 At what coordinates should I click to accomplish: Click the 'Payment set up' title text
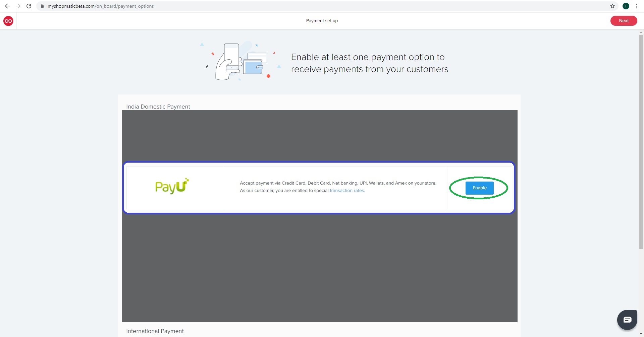(x=322, y=21)
